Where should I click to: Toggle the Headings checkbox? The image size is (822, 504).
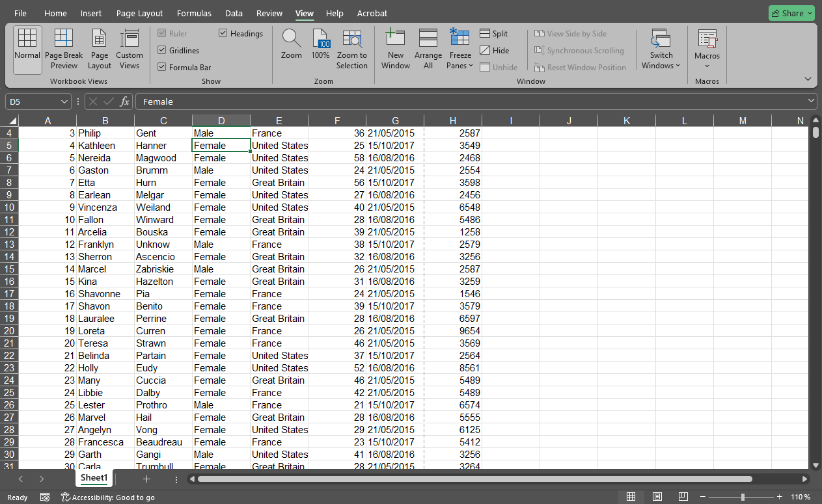pos(223,33)
